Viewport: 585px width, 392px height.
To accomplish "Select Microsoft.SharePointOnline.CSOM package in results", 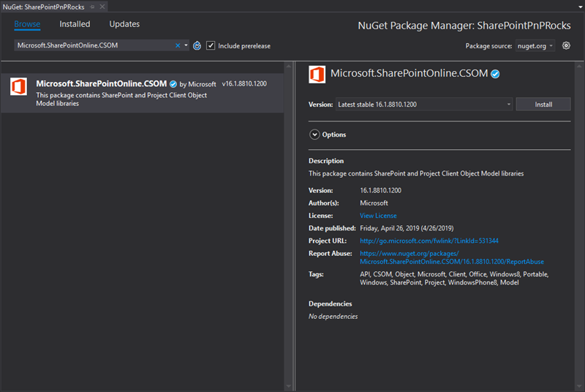I will pyautogui.click(x=143, y=93).
